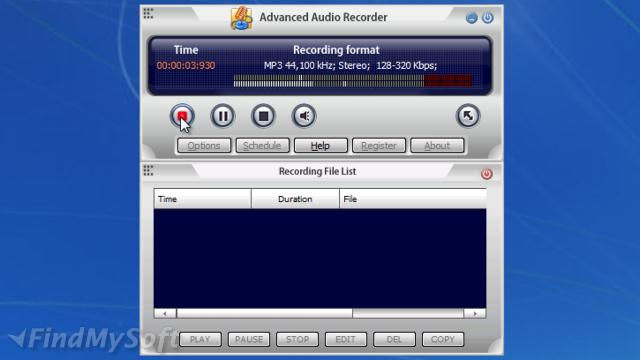Minimize the recorder with the blue button
The image size is (640, 360).
tap(471, 18)
